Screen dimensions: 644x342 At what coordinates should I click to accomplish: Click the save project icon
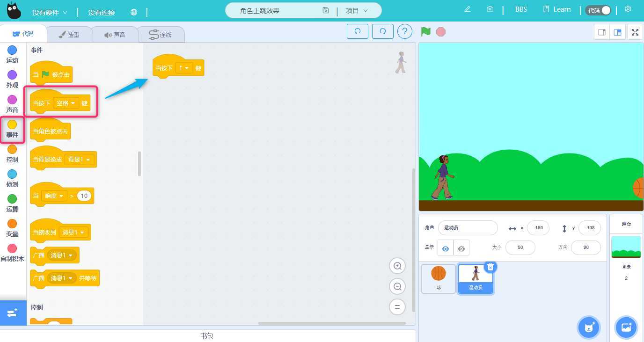[x=326, y=10]
